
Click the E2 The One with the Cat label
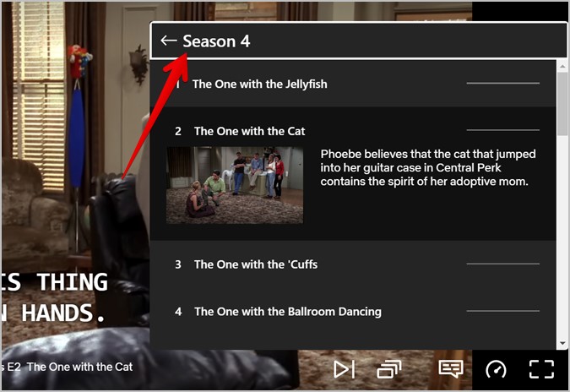(x=70, y=367)
